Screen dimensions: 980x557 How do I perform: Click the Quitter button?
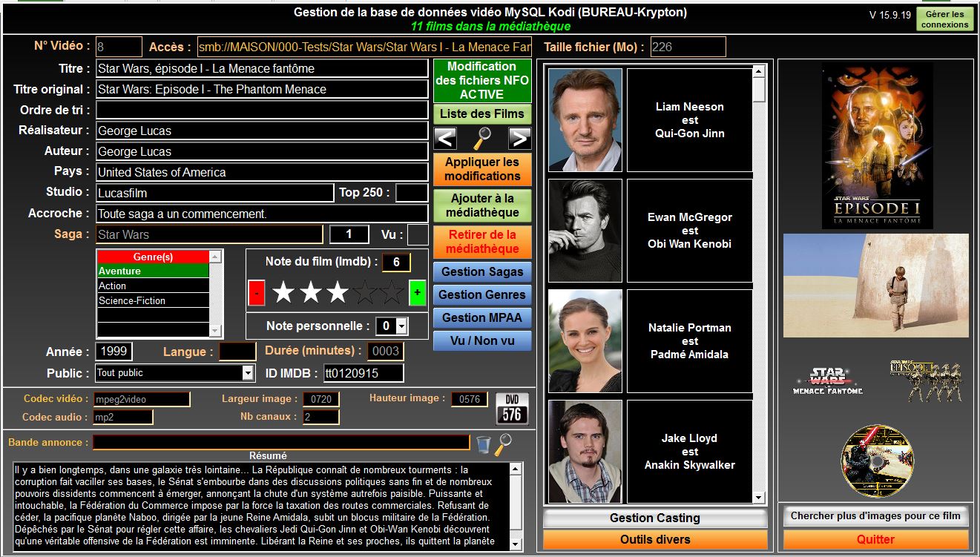tap(875, 539)
